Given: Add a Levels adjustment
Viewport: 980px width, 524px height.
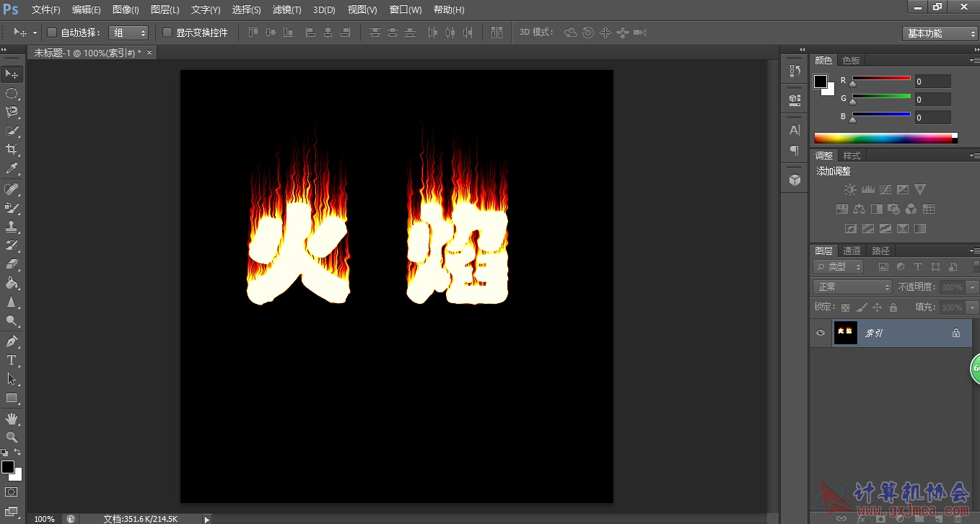Looking at the screenshot, I should pos(867,190).
